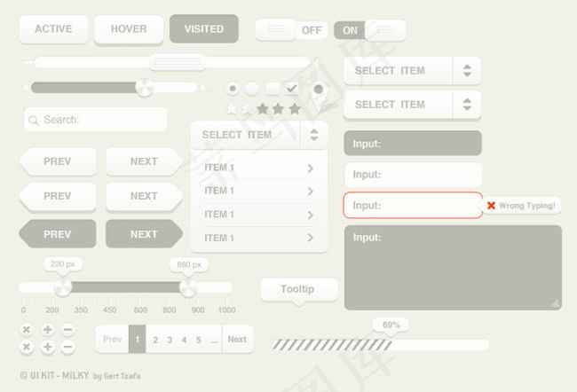
Task: Click the selected radio button with the dot
Action: [x=233, y=89]
